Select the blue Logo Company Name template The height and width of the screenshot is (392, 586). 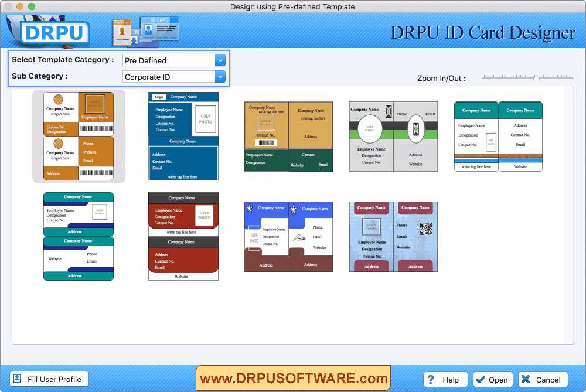pyautogui.click(x=183, y=137)
